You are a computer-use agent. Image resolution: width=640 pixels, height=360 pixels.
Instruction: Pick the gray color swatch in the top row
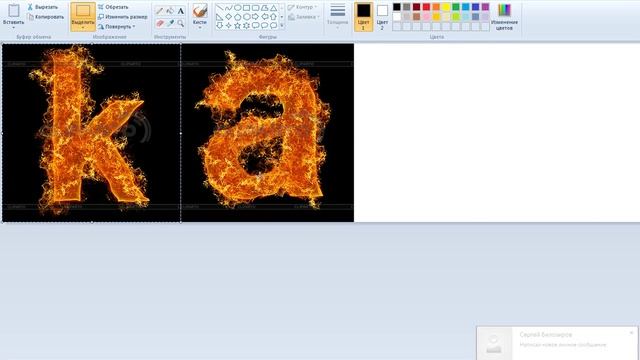tap(407, 7)
